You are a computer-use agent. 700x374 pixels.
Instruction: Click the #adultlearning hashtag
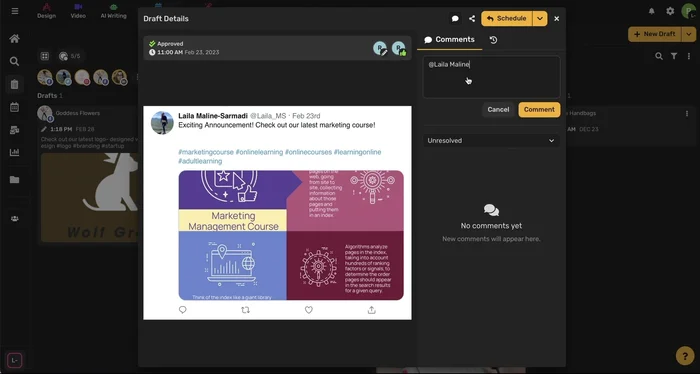tap(200, 161)
